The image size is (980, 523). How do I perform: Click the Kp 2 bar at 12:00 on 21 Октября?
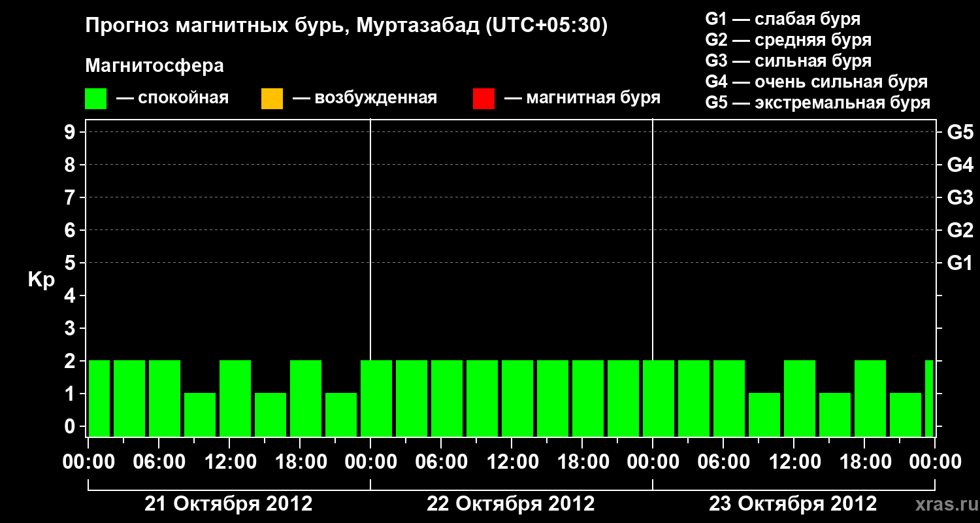(x=235, y=398)
